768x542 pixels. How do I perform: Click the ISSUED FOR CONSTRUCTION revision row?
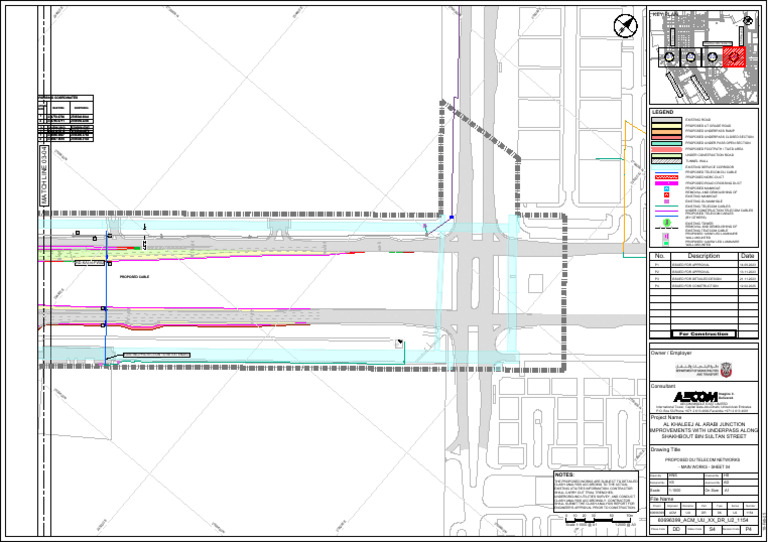704,285
